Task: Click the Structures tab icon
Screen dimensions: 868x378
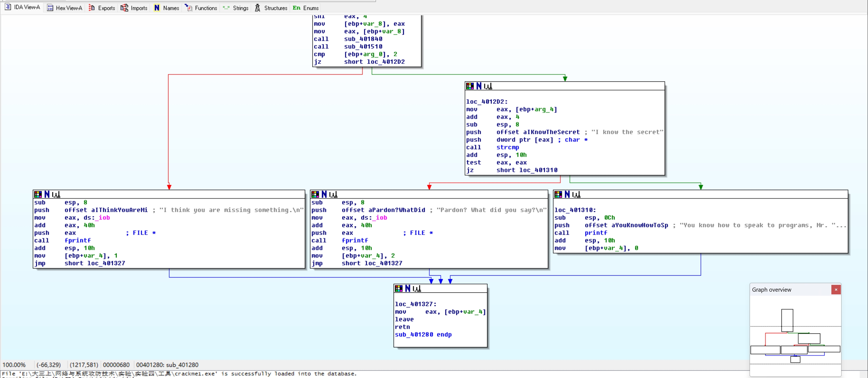Action: point(257,8)
